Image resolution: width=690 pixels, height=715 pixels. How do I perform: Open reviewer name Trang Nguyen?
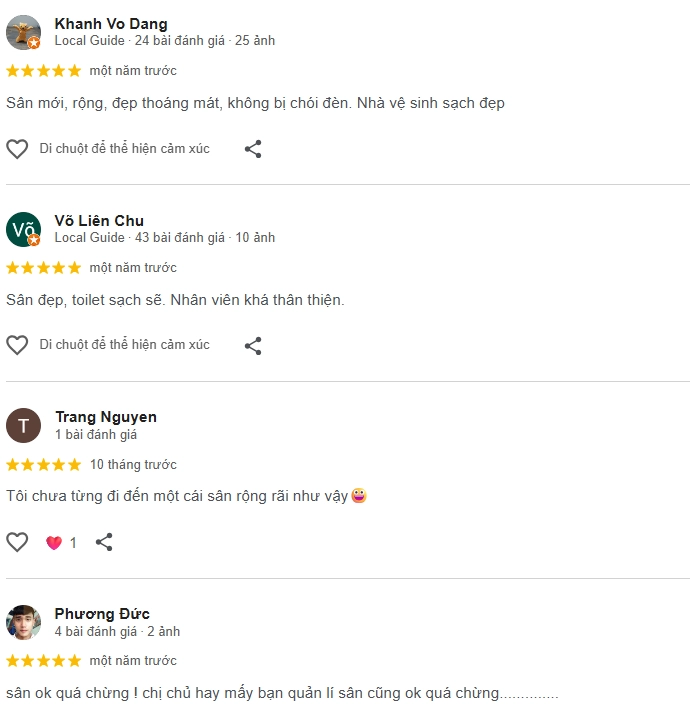tap(106, 417)
